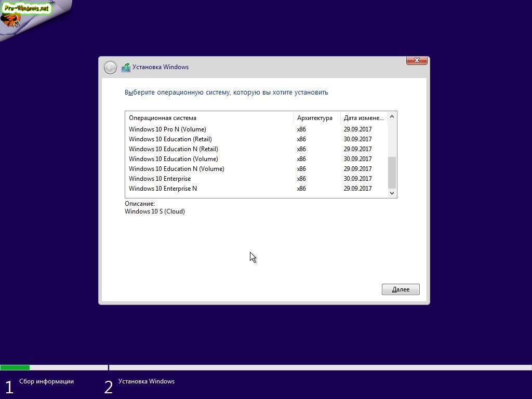Screen dimensions: 532x399
Task: Click the Сбор информации step label
Action: 46,381
